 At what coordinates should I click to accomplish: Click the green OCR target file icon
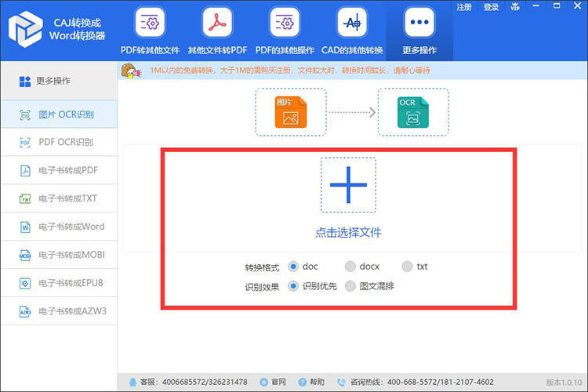[413, 112]
